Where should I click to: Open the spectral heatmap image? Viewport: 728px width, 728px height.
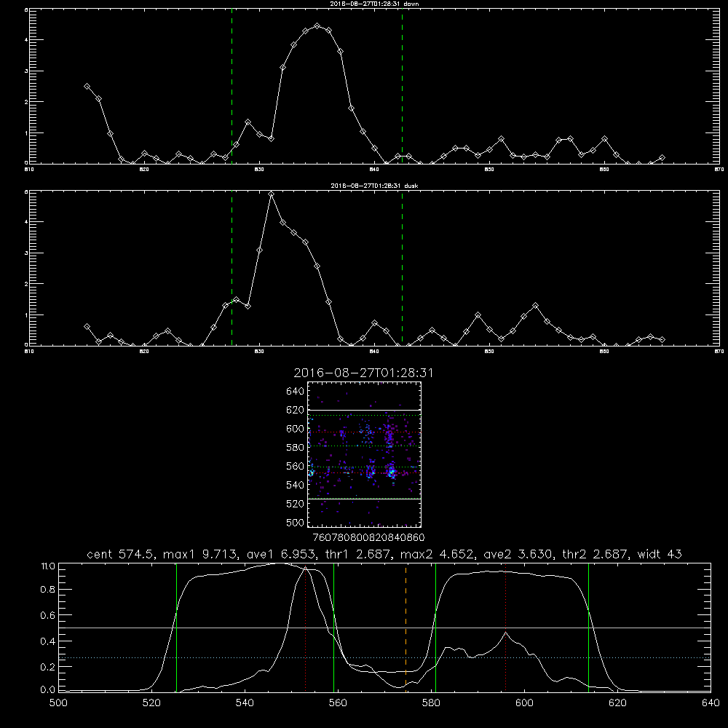click(x=365, y=454)
